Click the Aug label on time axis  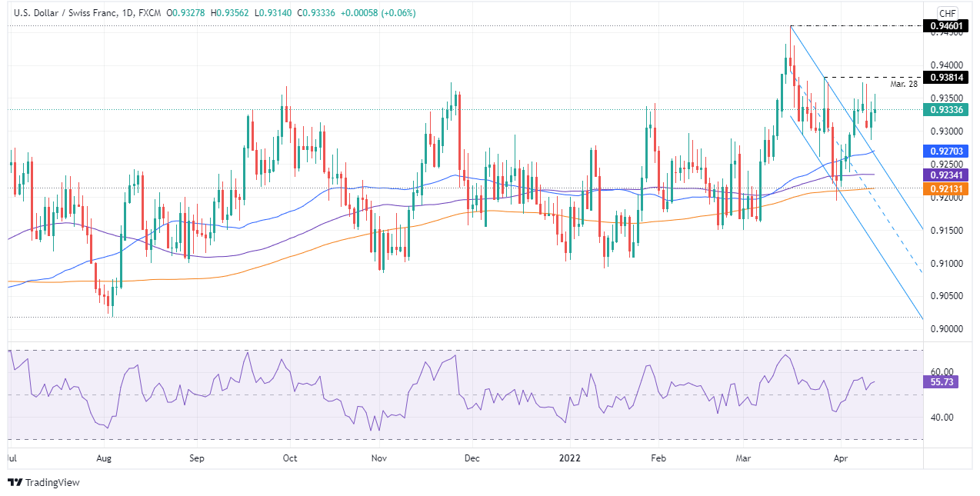click(x=105, y=457)
